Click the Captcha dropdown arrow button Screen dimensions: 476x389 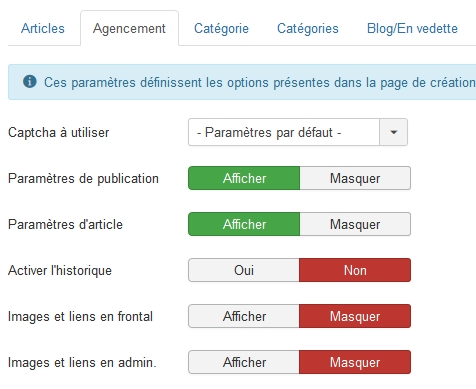393,132
